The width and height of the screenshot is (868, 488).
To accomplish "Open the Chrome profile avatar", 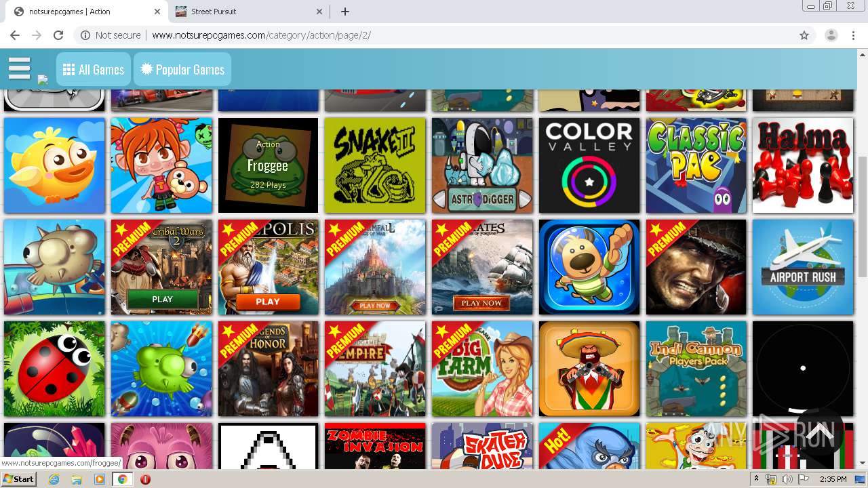I will click(x=831, y=35).
